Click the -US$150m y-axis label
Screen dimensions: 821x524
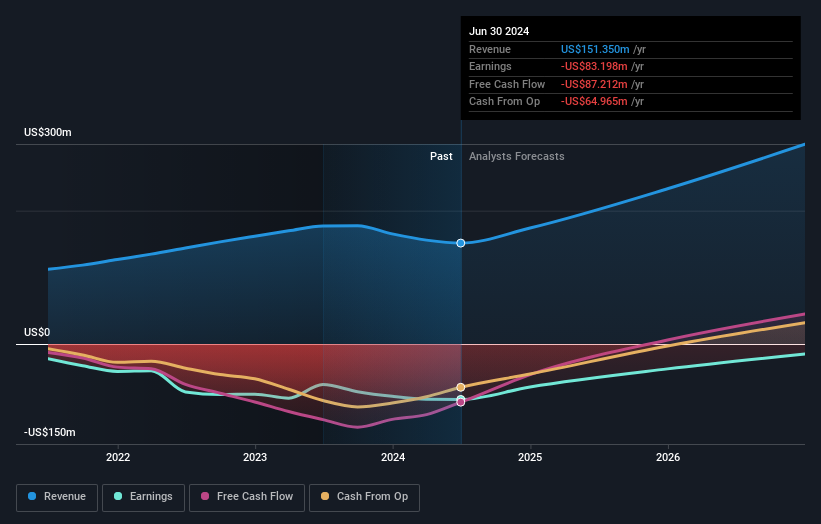50,432
